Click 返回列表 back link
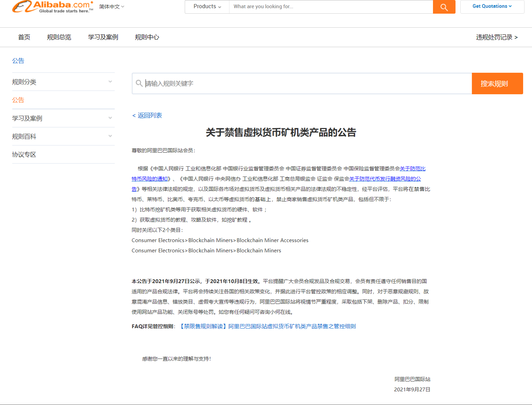The image size is (532, 405). pos(147,115)
